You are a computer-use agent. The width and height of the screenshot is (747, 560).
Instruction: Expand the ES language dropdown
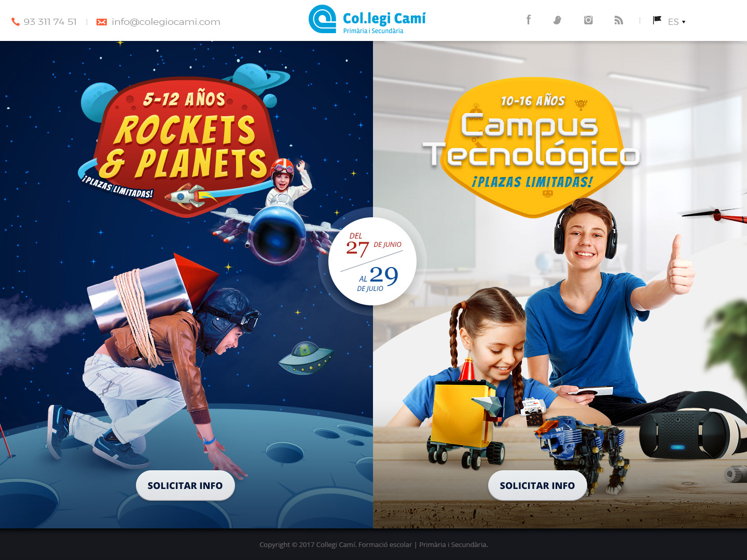(x=676, y=22)
